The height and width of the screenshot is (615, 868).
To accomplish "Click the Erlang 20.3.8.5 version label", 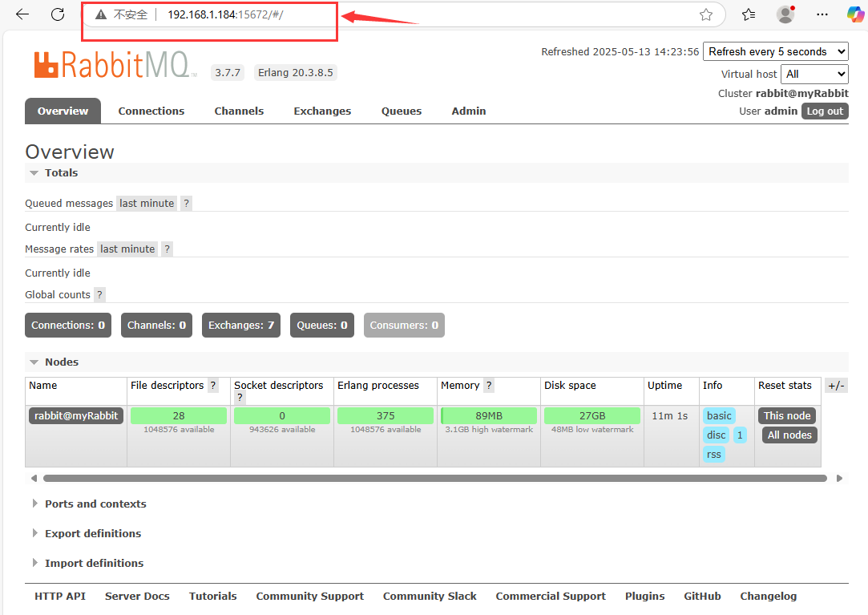I will coord(296,73).
